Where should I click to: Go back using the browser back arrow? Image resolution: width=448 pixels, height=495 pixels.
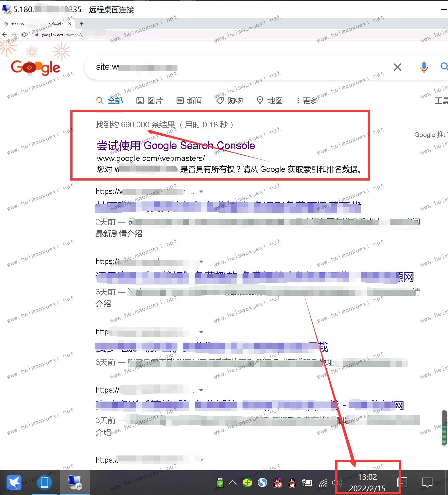[x=4, y=35]
